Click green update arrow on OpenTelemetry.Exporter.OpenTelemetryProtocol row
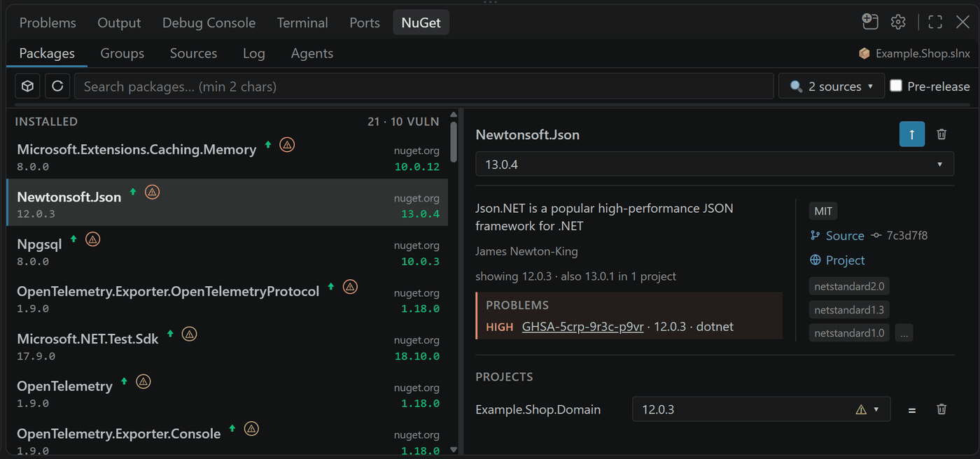The width and height of the screenshot is (980, 459). click(331, 287)
